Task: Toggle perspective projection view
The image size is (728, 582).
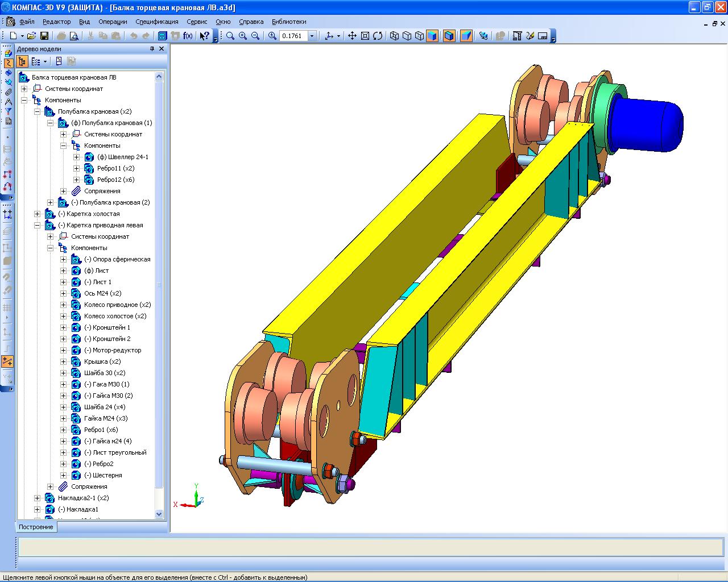Action: (466, 36)
